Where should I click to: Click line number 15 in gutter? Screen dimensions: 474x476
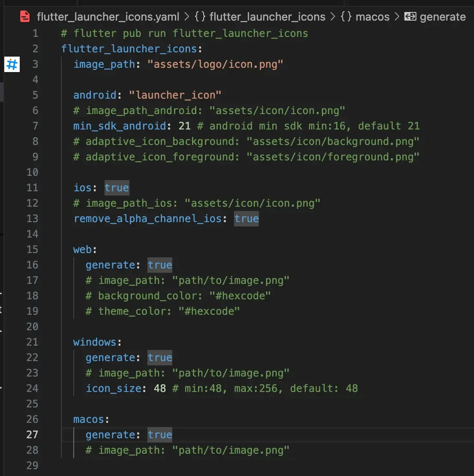tap(32, 250)
